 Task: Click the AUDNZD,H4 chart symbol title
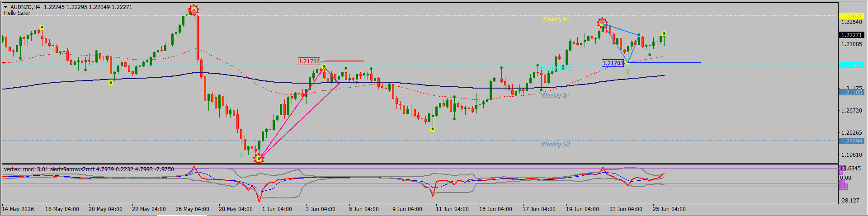[x=25, y=7]
